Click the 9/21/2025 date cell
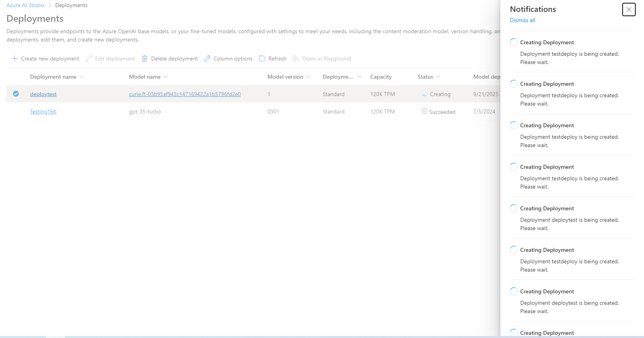Viewport: 644px width, 338px height. click(486, 94)
